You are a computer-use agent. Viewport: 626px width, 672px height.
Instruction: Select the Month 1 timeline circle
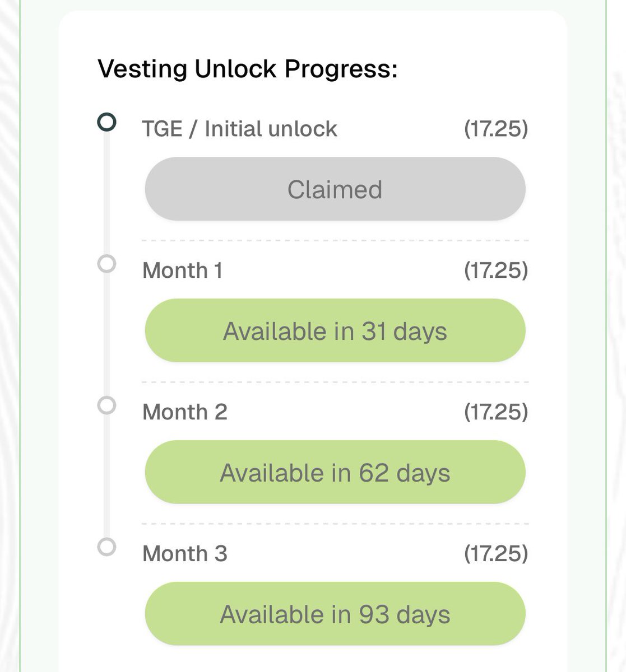tap(106, 263)
